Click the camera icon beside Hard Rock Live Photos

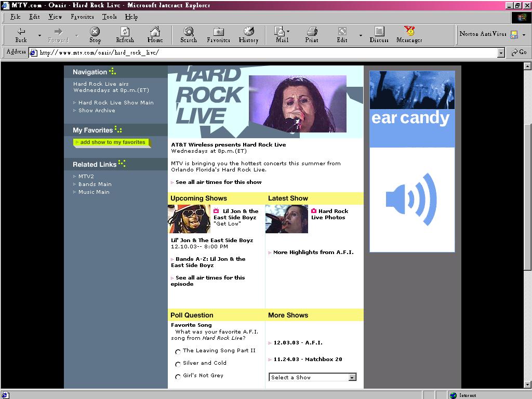coord(314,211)
